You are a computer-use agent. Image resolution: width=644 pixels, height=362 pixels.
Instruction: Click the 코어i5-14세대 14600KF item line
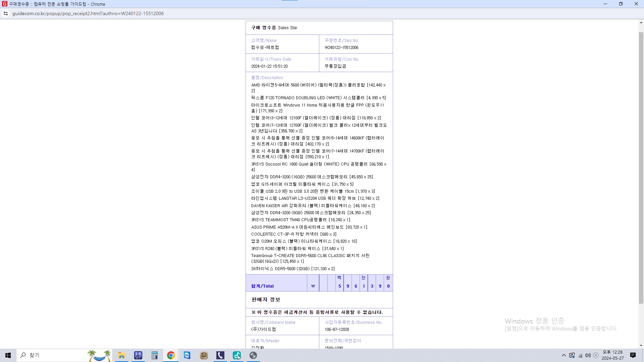[x=318, y=141]
